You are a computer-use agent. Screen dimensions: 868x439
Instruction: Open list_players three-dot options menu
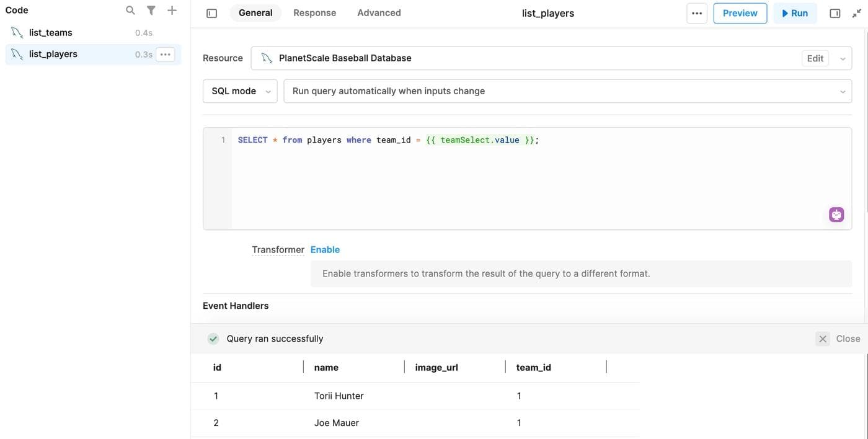tap(165, 55)
